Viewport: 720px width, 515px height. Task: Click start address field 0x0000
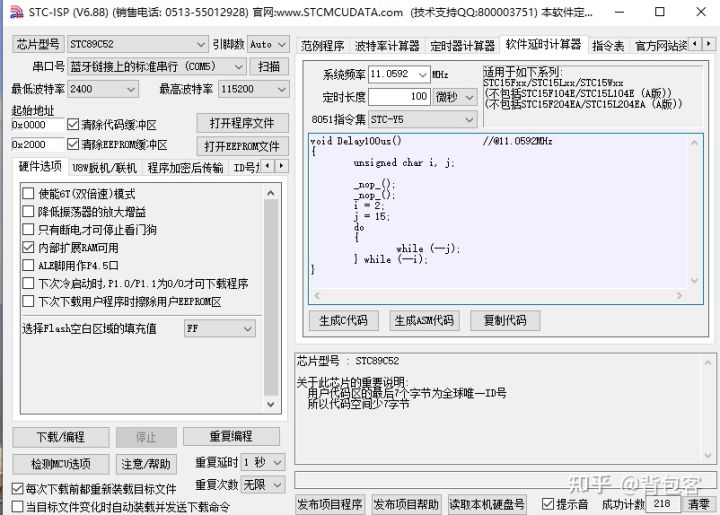tap(38, 124)
